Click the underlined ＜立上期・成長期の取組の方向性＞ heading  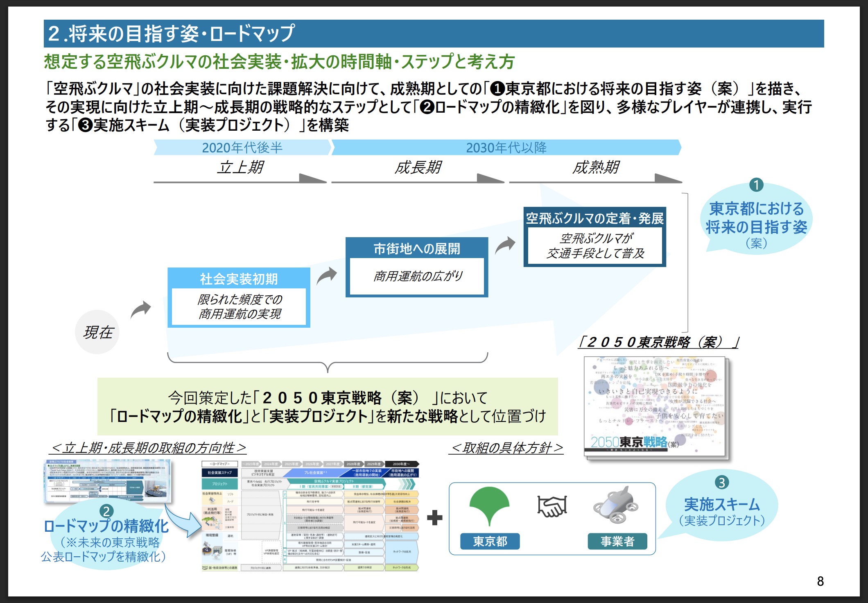tap(148, 448)
